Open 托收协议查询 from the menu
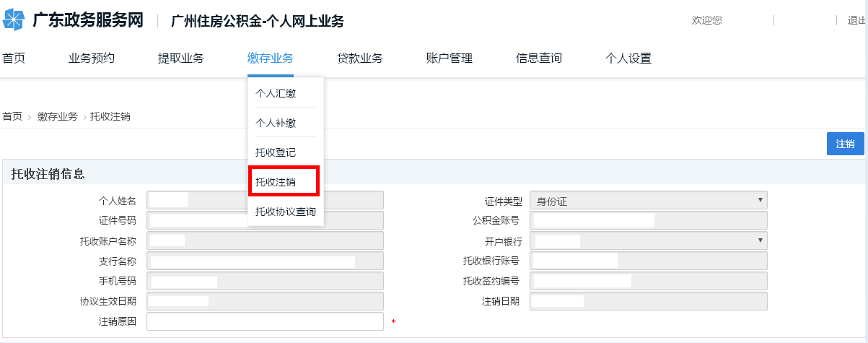868x343 pixels. [x=285, y=212]
